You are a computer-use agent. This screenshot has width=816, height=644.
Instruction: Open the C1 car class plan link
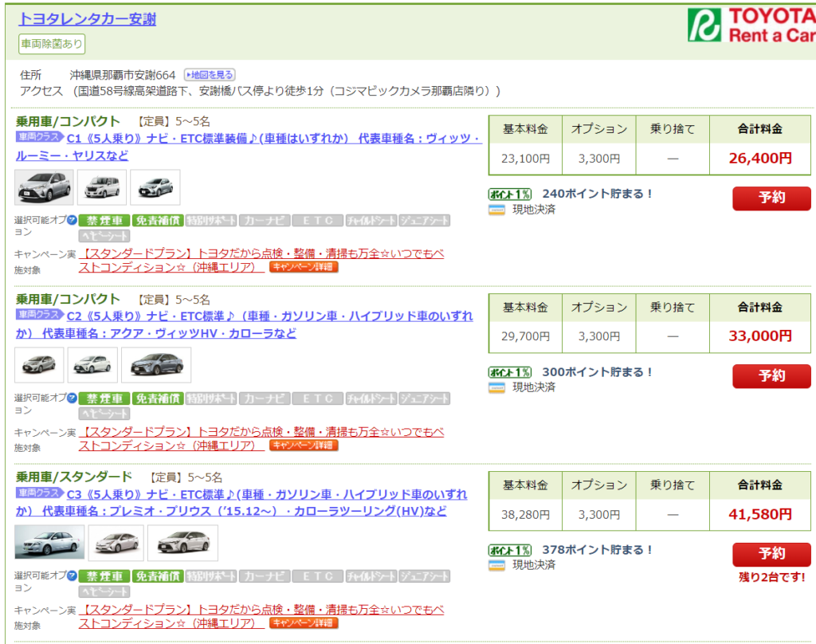pos(249,147)
